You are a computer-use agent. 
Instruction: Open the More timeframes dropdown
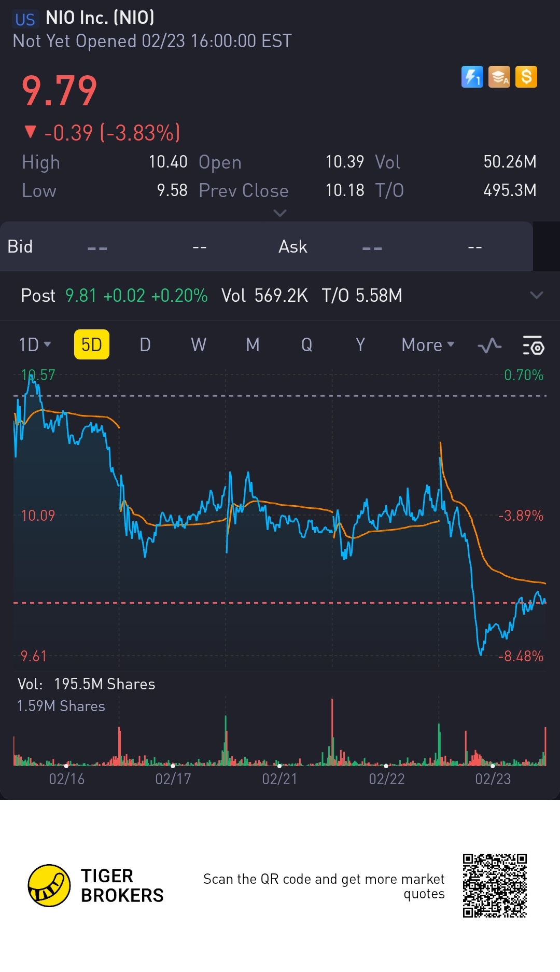[428, 345]
